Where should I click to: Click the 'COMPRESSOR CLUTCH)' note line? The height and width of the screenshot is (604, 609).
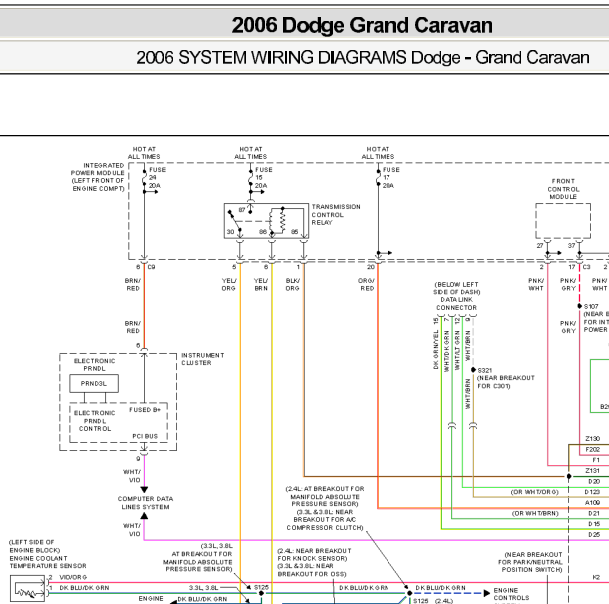325,527
